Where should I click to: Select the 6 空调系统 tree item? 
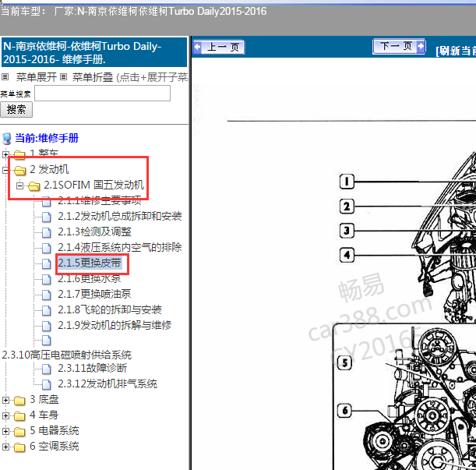(x=55, y=446)
